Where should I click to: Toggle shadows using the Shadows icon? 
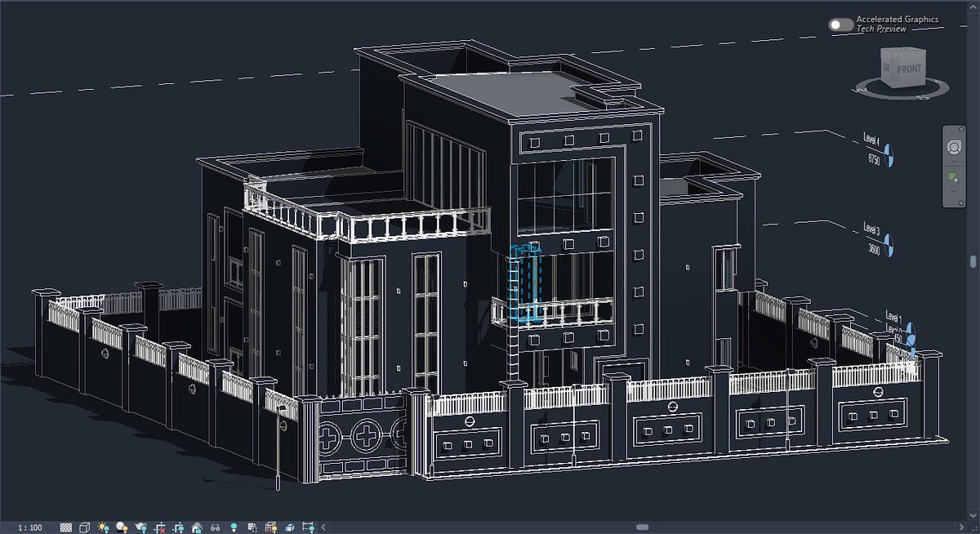click(121, 526)
